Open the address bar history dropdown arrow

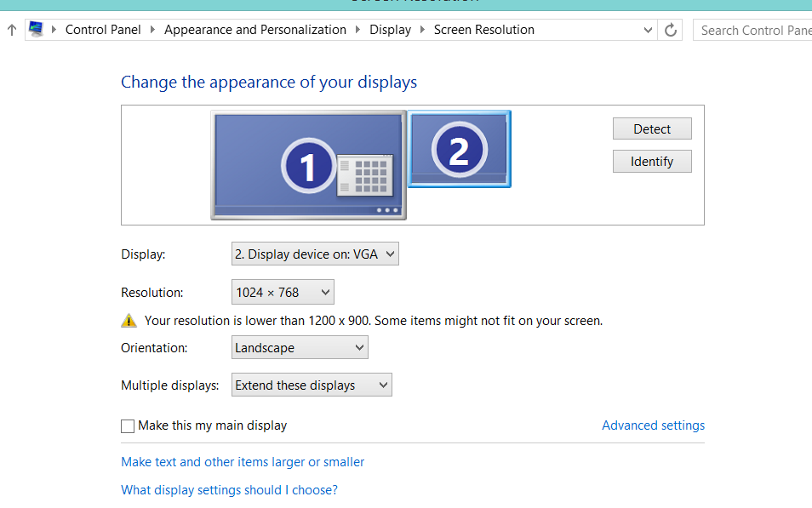(648, 30)
